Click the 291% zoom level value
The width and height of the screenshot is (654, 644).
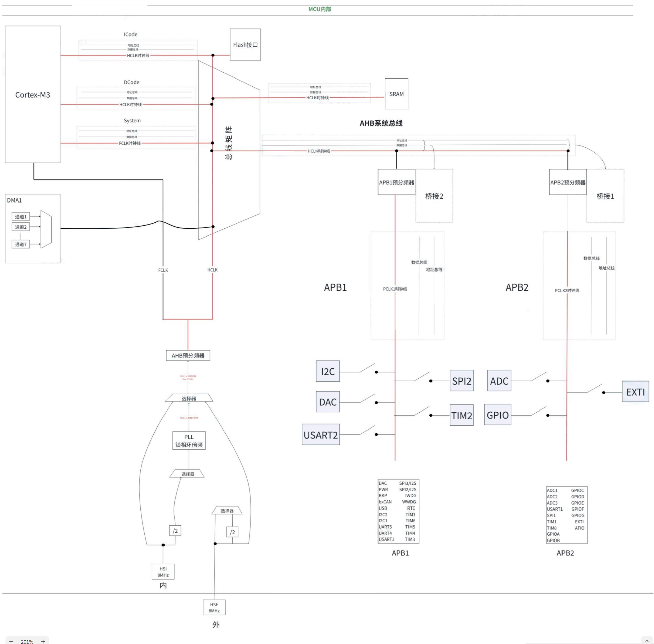click(27, 642)
